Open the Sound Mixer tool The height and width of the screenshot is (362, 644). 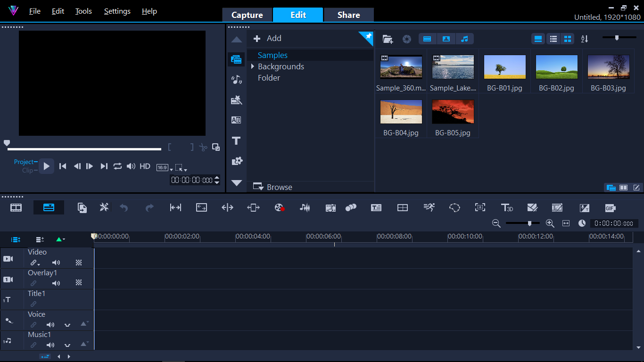coord(305,208)
